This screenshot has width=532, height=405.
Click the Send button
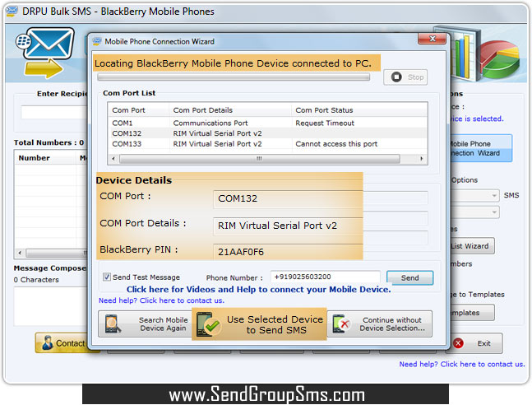(409, 278)
